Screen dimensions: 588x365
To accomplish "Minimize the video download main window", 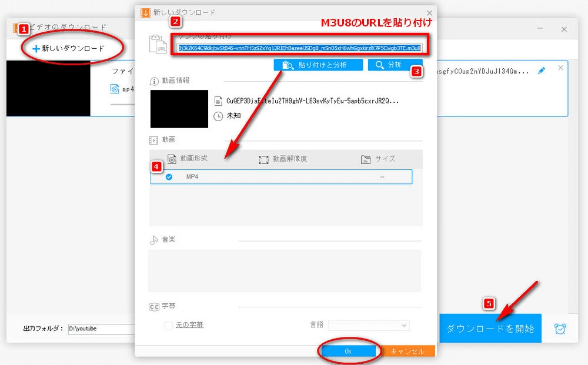I will pos(540,29).
